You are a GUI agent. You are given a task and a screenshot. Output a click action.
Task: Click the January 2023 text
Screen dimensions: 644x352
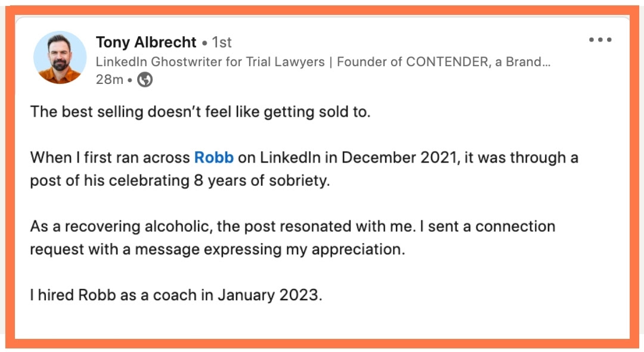point(270,295)
